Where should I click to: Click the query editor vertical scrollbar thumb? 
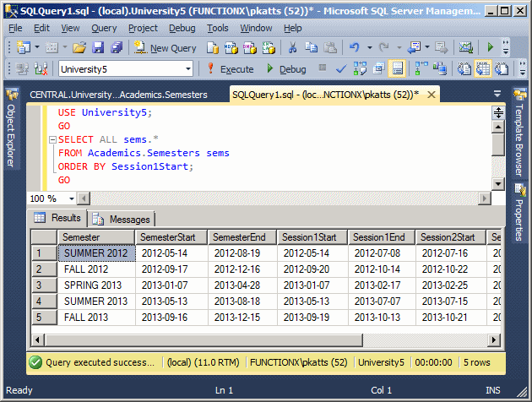pyautogui.click(x=497, y=145)
